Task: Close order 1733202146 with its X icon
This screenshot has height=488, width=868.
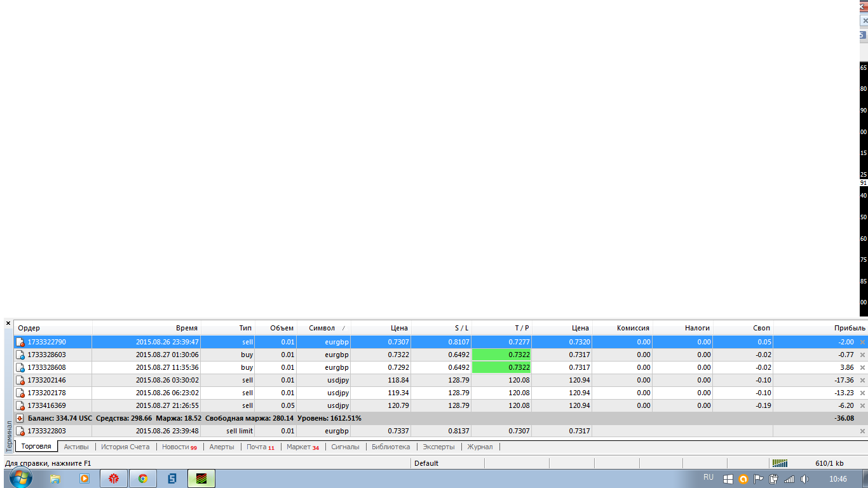Action: (862, 380)
